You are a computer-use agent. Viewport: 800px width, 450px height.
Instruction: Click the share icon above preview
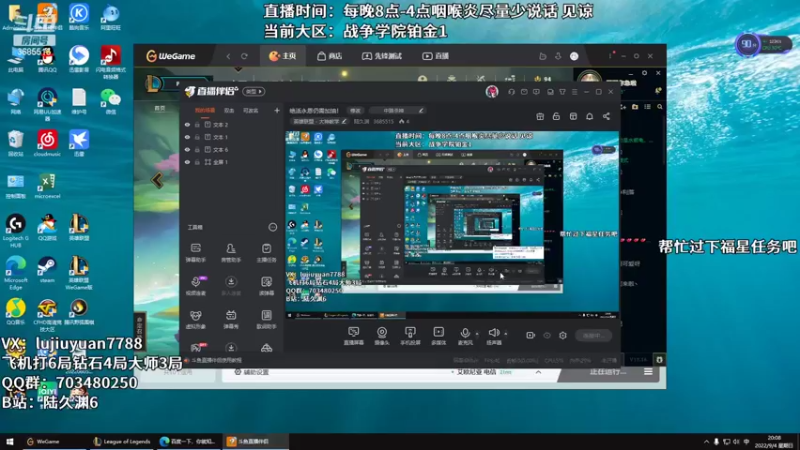(606, 116)
